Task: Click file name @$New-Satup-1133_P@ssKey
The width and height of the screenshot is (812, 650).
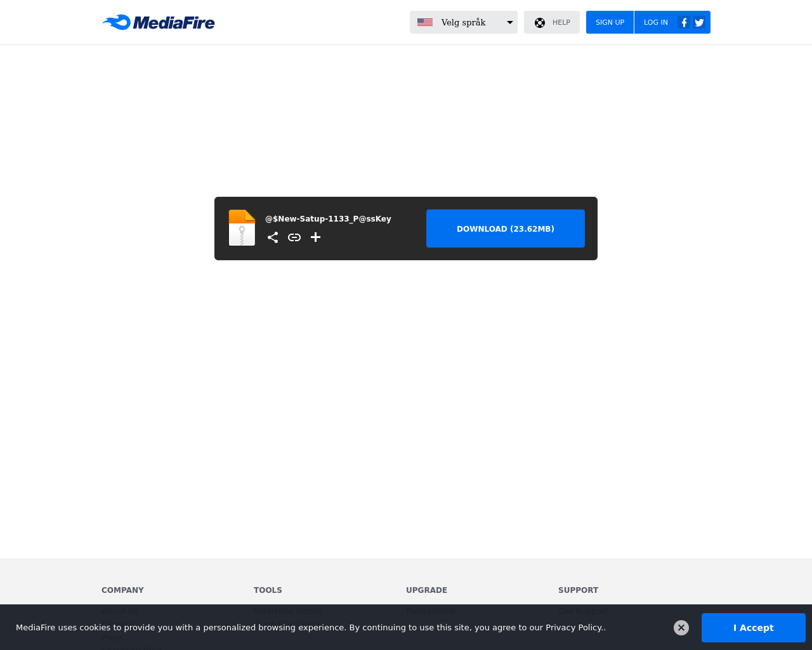Action: click(328, 219)
